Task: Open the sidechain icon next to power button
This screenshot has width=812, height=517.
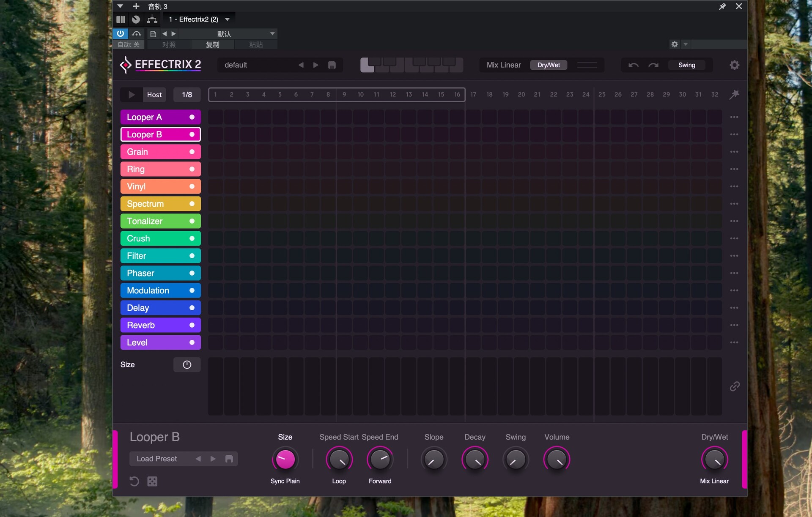Action: click(136, 33)
